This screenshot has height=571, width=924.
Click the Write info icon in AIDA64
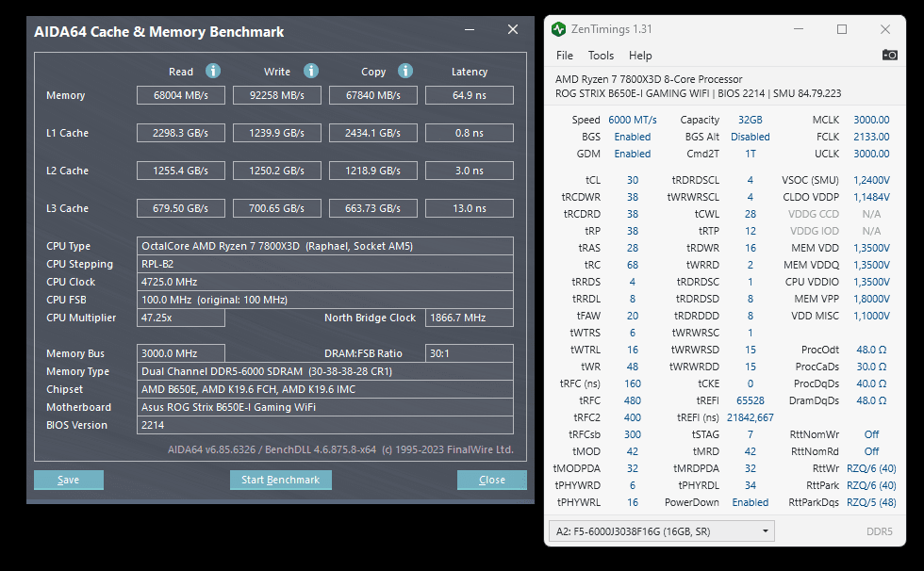pyautogui.click(x=311, y=72)
